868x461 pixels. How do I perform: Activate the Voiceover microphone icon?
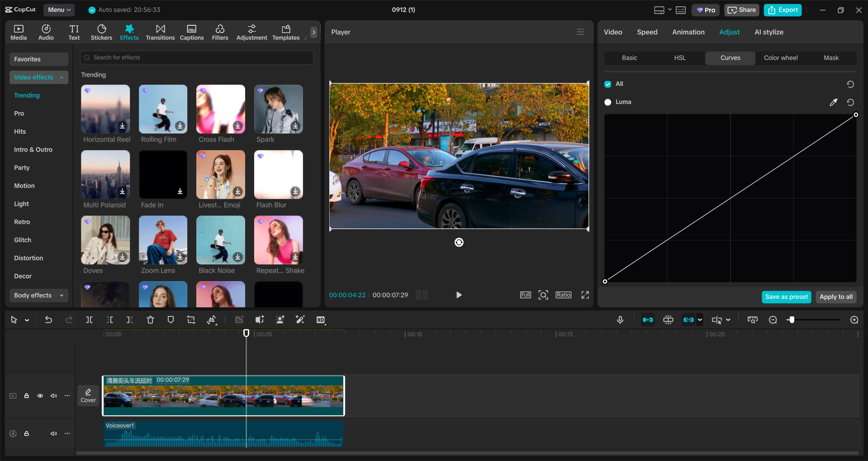[620, 320]
